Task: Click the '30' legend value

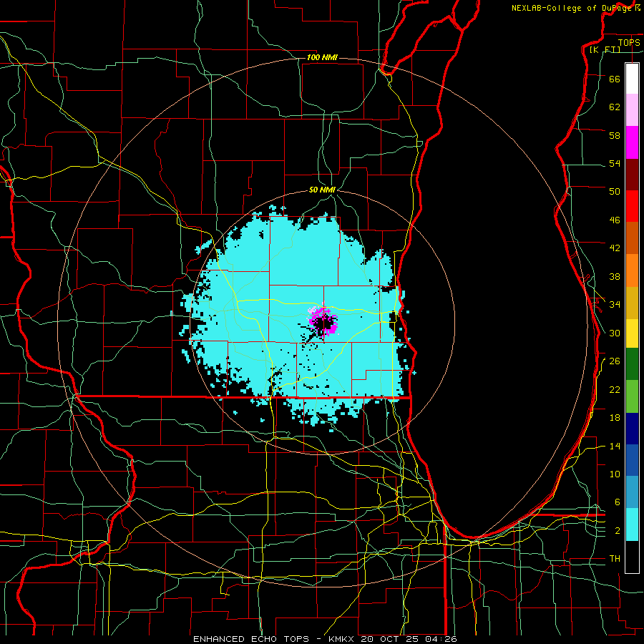Action: tap(615, 333)
